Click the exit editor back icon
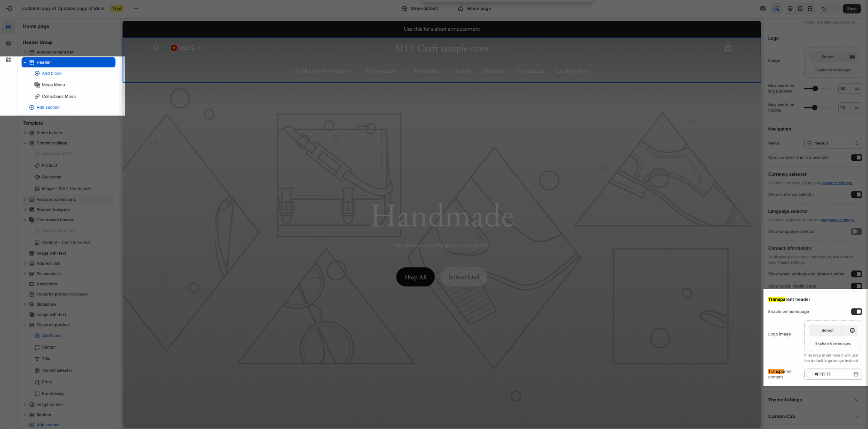The width and height of the screenshot is (868, 429). tap(9, 9)
